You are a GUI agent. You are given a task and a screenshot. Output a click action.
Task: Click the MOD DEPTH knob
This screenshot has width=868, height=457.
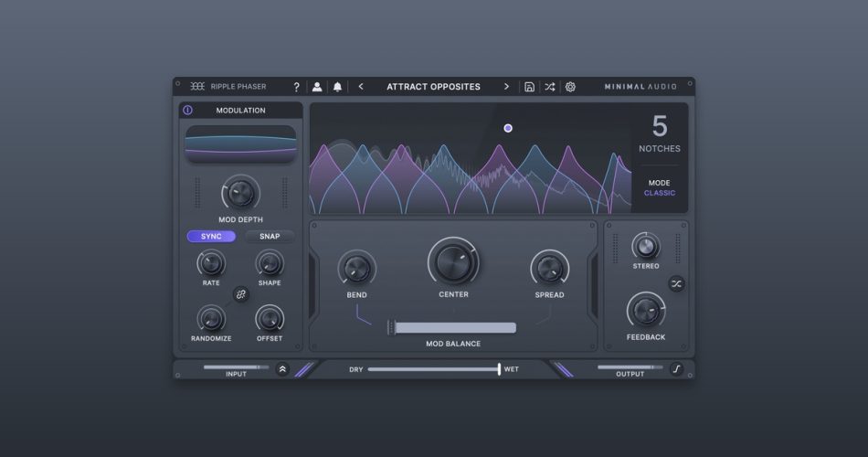[x=241, y=194]
